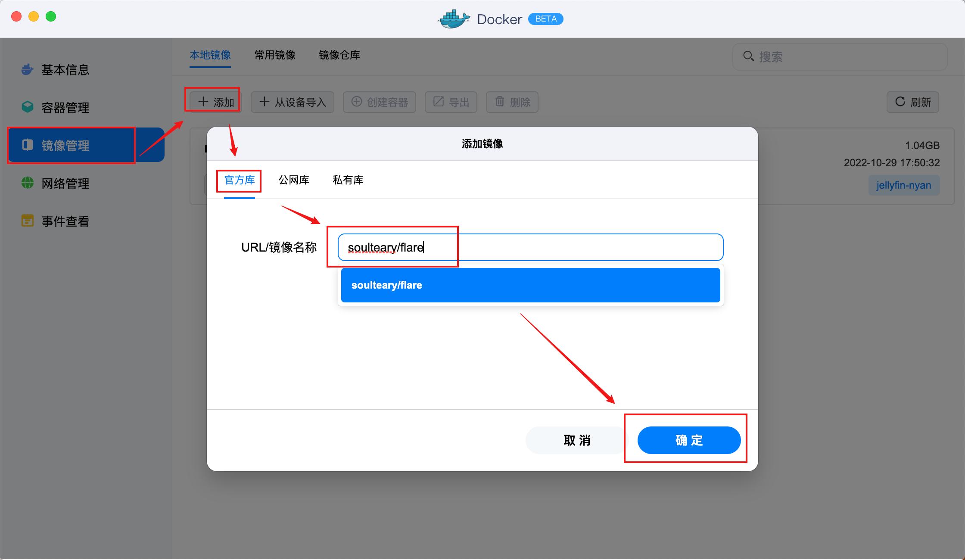Click the 从设备导入 import icon
The height and width of the screenshot is (560, 965).
[x=265, y=102]
